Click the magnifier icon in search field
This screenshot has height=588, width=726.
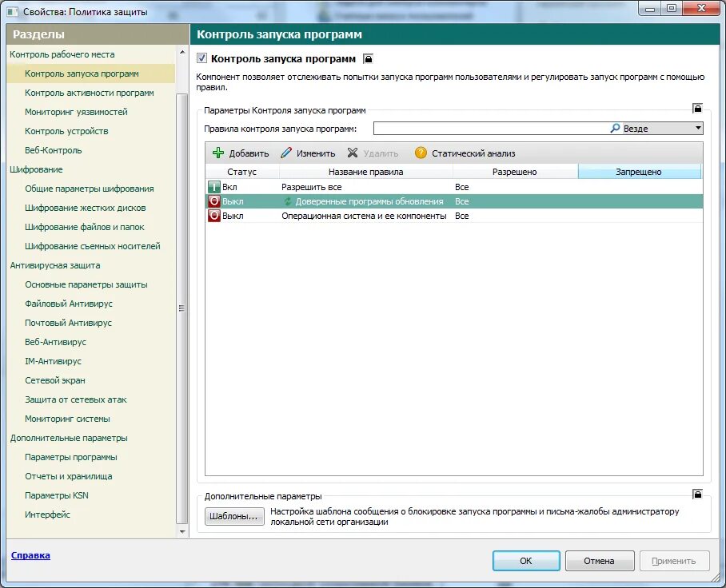click(615, 128)
